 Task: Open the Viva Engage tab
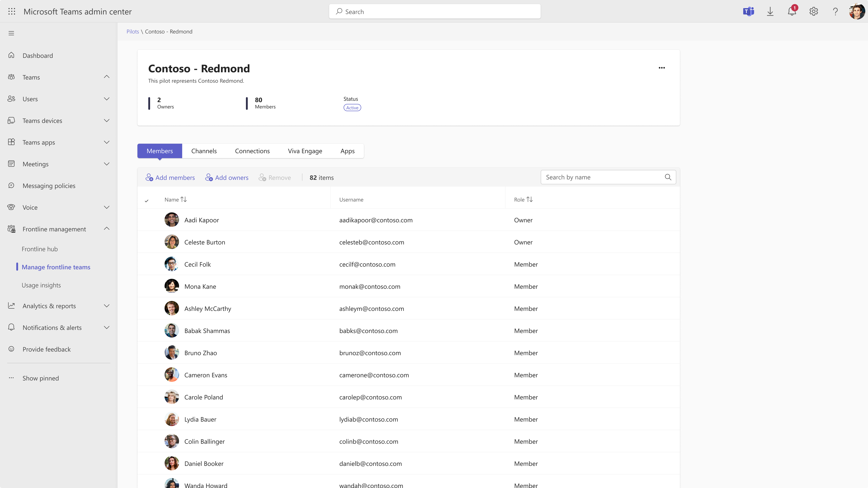(305, 151)
